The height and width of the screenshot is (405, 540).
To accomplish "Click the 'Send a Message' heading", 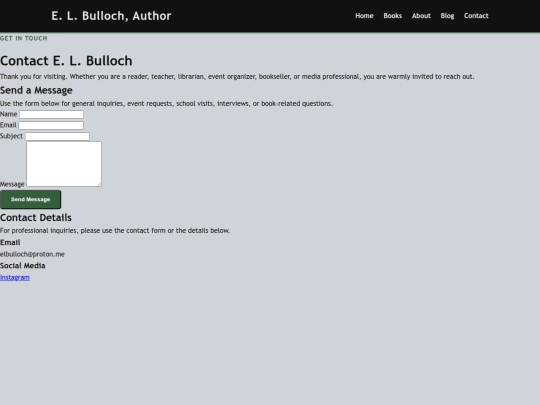I will click(x=36, y=90).
